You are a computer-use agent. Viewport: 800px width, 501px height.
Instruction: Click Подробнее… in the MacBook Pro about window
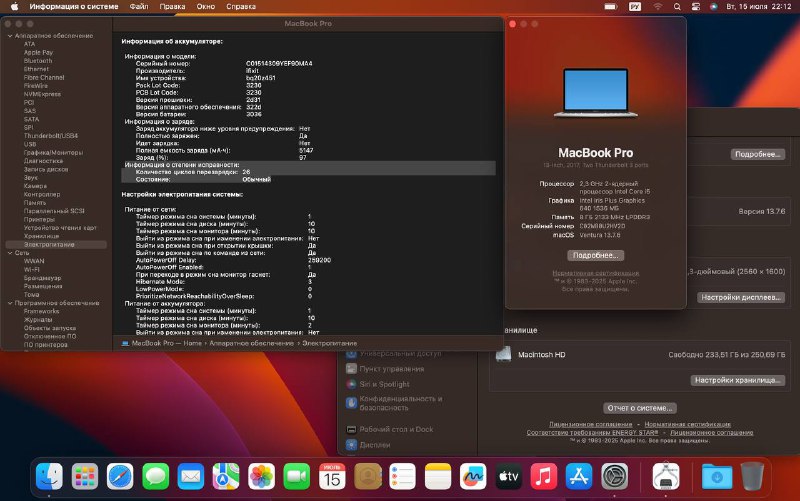tap(595, 255)
